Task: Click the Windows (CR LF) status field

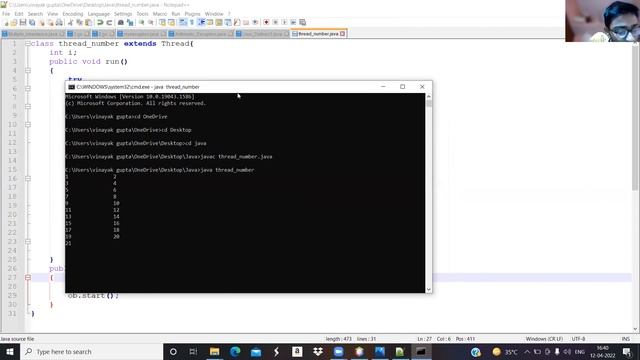Action: [544, 339]
